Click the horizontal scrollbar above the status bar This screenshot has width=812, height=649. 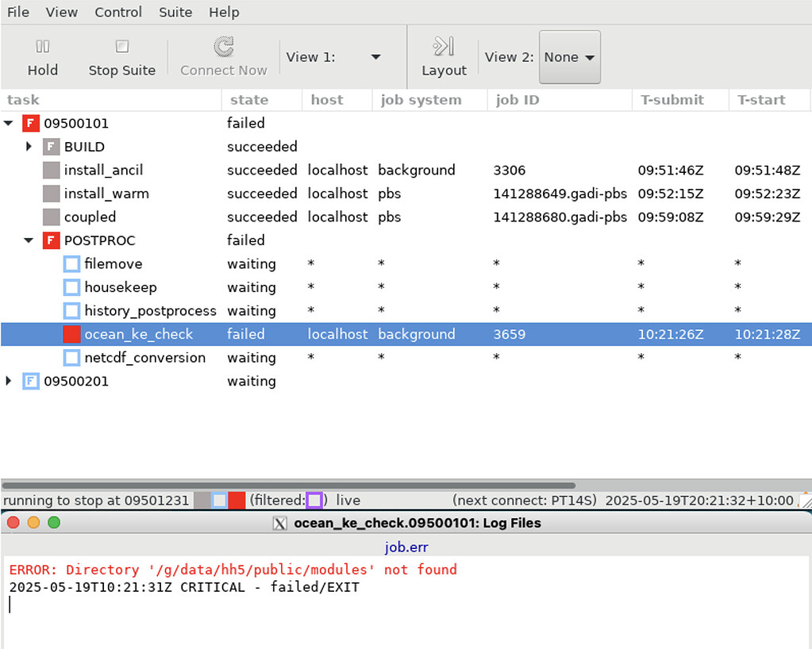[286, 486]
